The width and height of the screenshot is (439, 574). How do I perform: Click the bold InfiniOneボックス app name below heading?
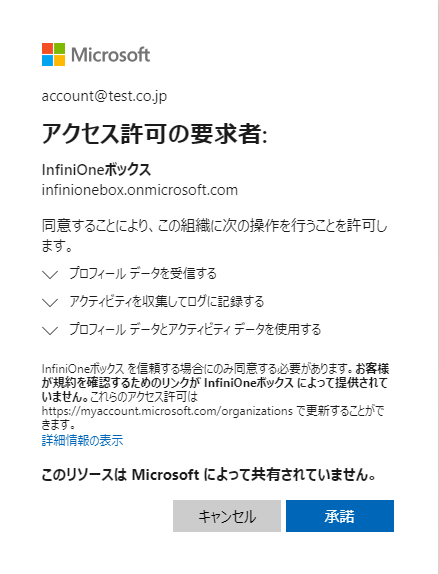96,170
